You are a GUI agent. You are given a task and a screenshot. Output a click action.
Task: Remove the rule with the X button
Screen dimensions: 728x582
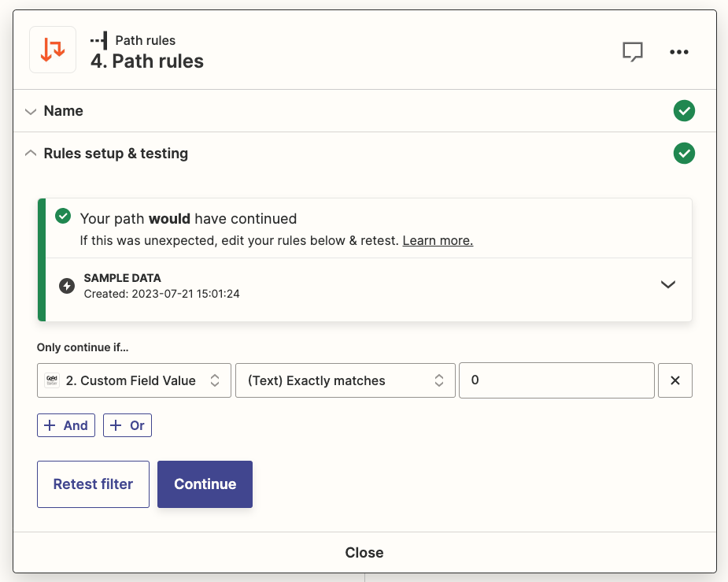(x=674, y=380)
